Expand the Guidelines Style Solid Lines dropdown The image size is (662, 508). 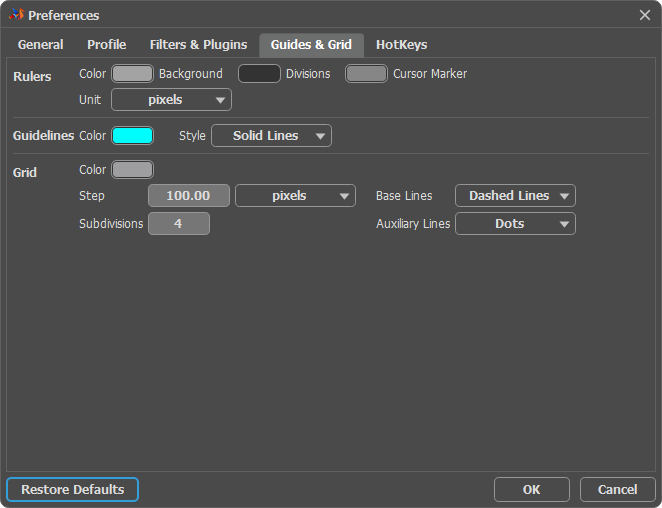pyautogui.click(x=271, y=136)
